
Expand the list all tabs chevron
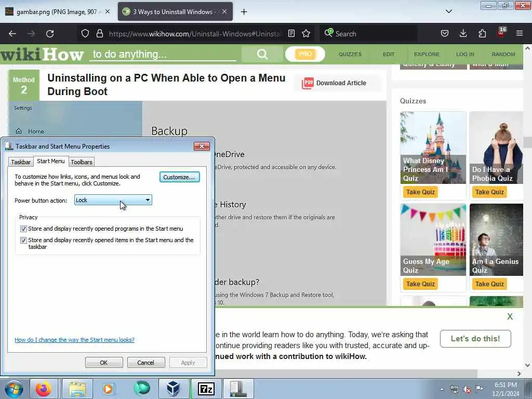tap(448, 12)
